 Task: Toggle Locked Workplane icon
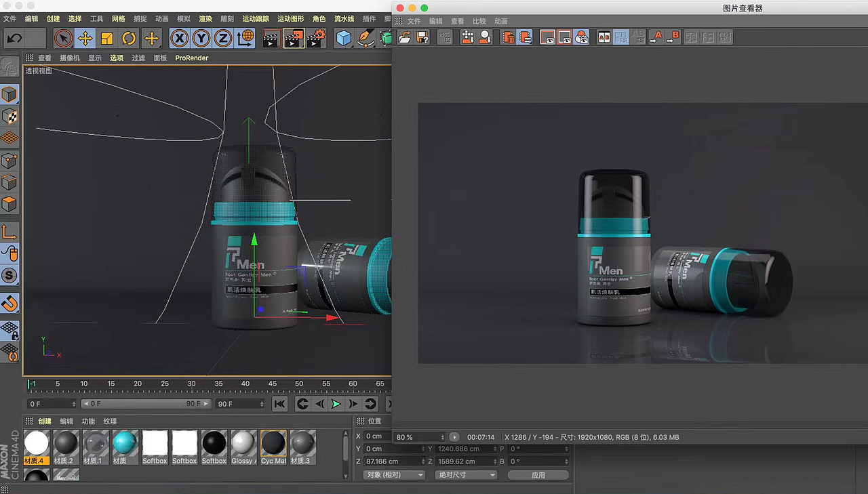point(9,330)
